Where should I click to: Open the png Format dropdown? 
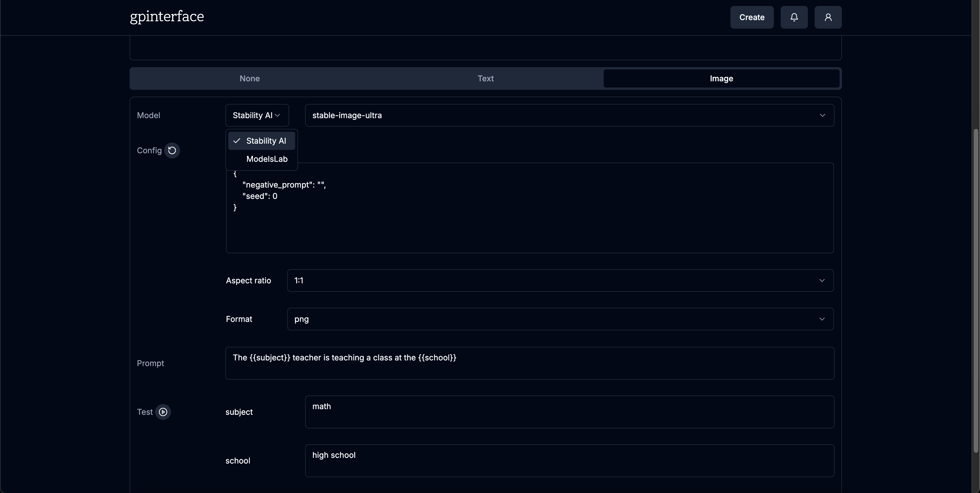pyautogui.click(x=560, y=319)
